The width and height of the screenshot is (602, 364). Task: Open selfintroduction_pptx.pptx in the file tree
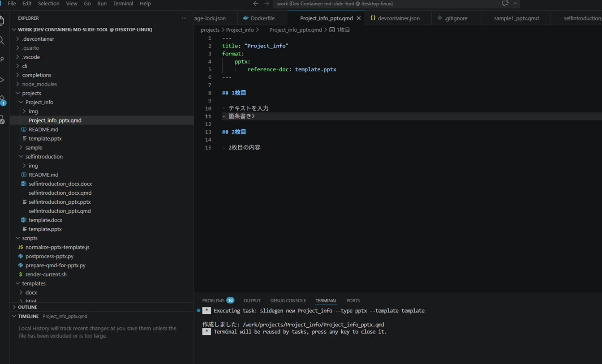[60, 202]
